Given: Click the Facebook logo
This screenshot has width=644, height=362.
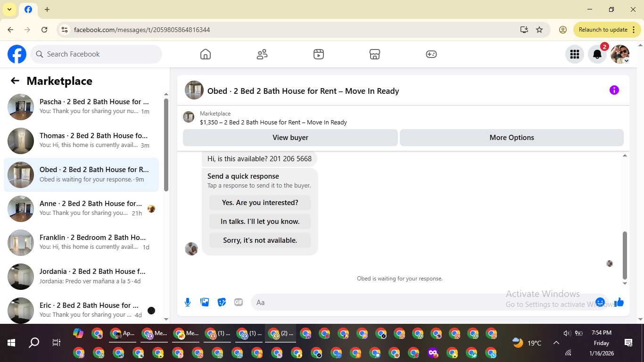Looking at the screenshot, I should point(17,54).
